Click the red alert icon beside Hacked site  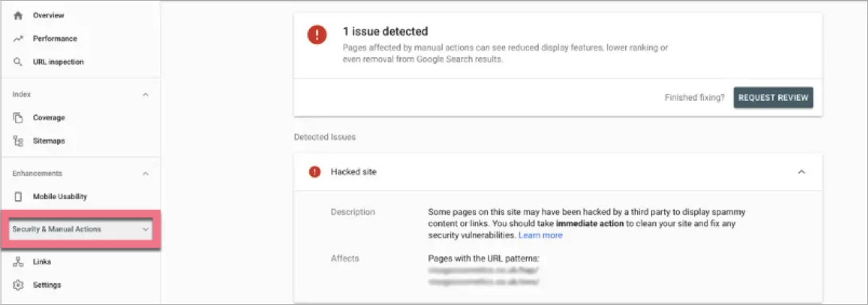(x=315, y=172)
